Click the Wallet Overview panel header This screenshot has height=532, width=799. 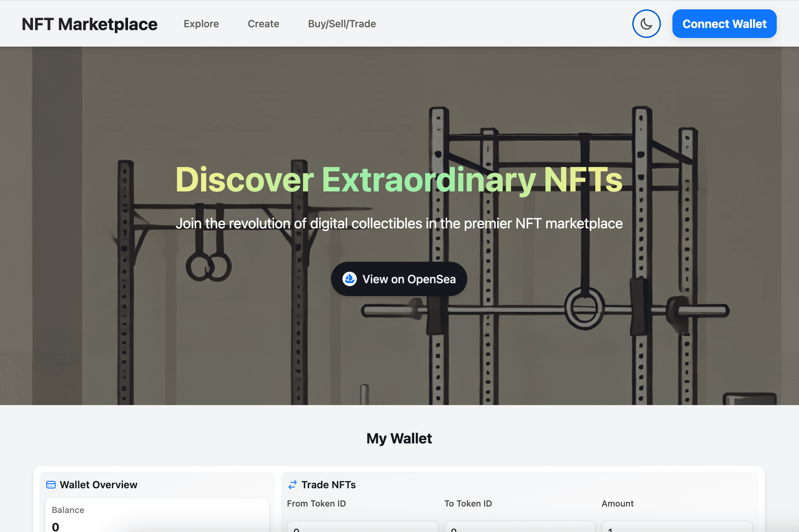(99, 485)
